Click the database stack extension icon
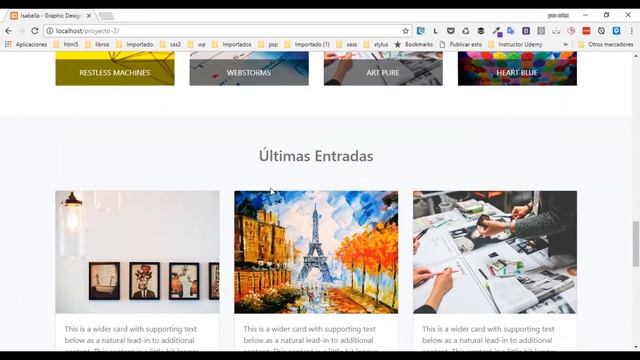This screenshot has height=360, width=640. pos(481,31)
